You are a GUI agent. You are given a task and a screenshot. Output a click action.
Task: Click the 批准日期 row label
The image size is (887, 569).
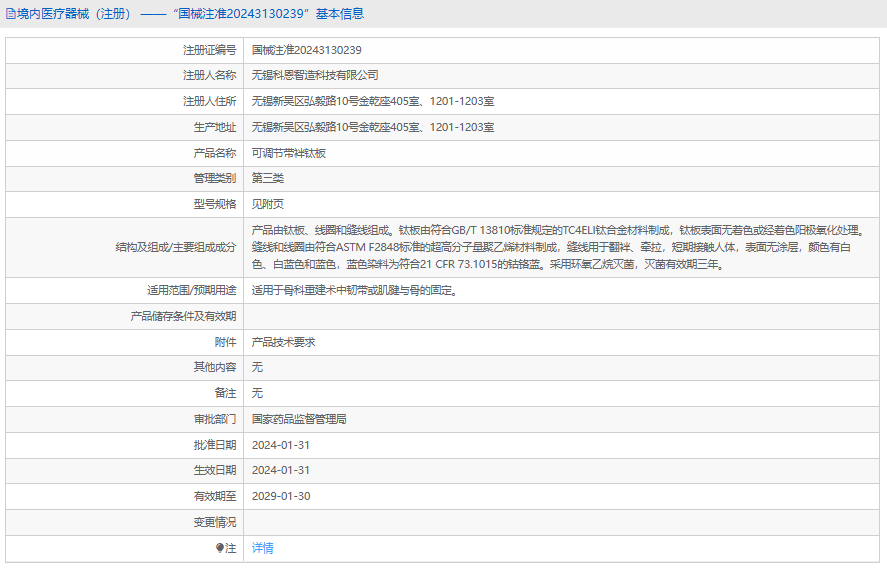pyautogui.click(x=215, y=445)
